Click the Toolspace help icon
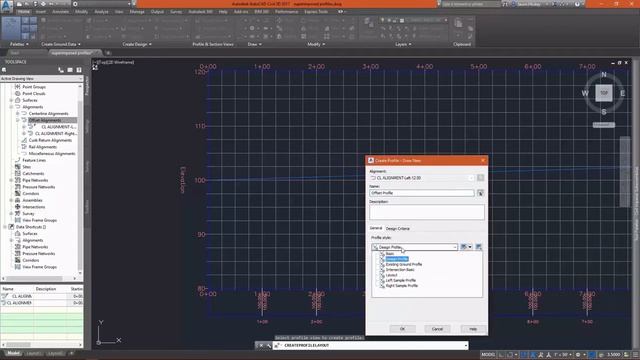 (79, 70)
